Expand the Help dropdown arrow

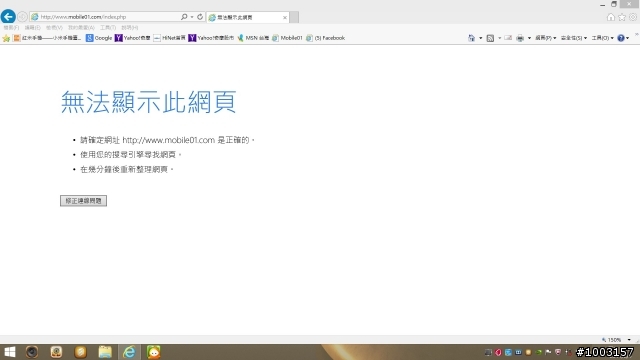[x=627, y=38]
